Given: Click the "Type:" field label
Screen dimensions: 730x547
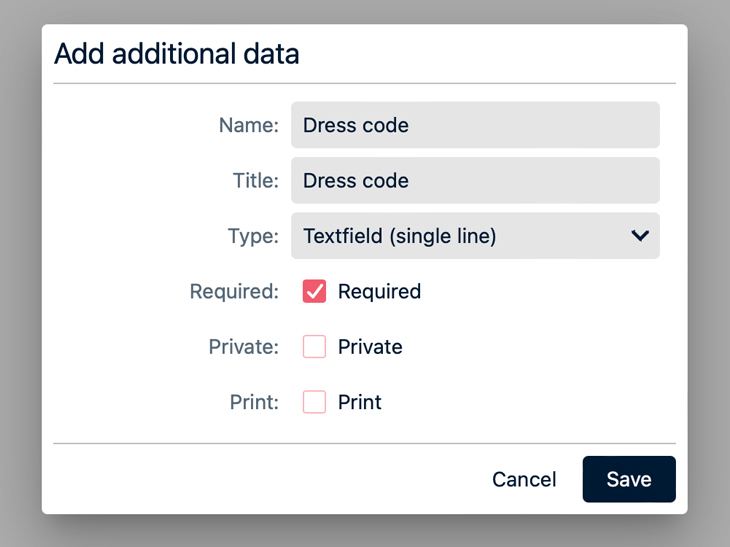Looking at the screenshot, I should click(253, 236).
